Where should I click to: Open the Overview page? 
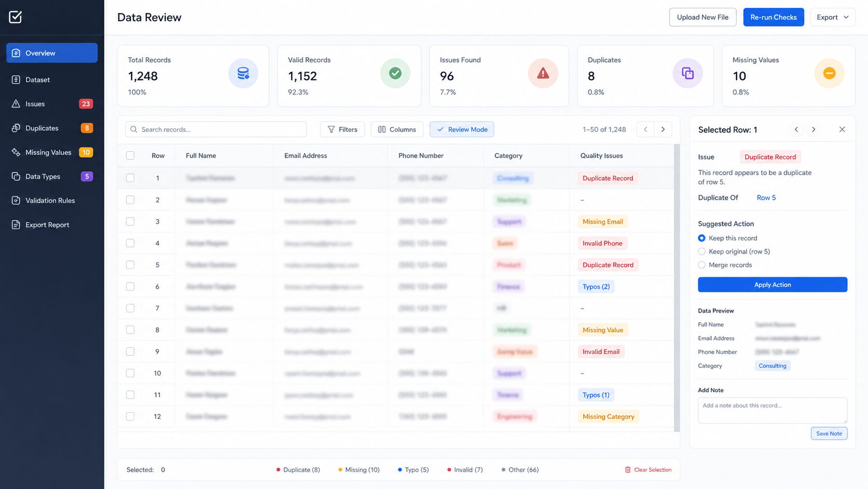click(x=52, y=53)
